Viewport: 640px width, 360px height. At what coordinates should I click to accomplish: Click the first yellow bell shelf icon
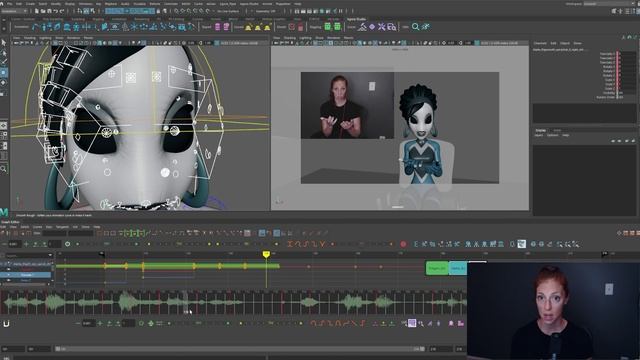tap(249, 27)
